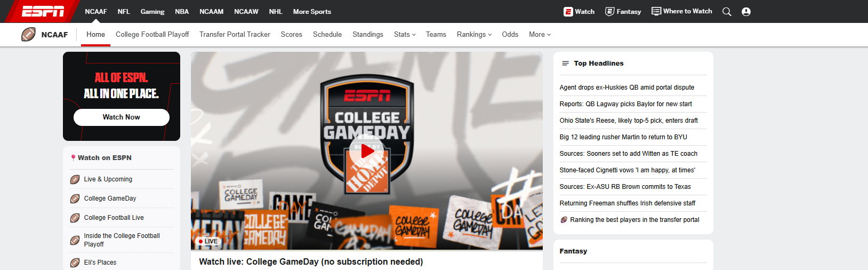Image resolution: width=868 pixels, height=270 pixels.
Task: Open the Odds tab
Action: (x=510, y=35)
